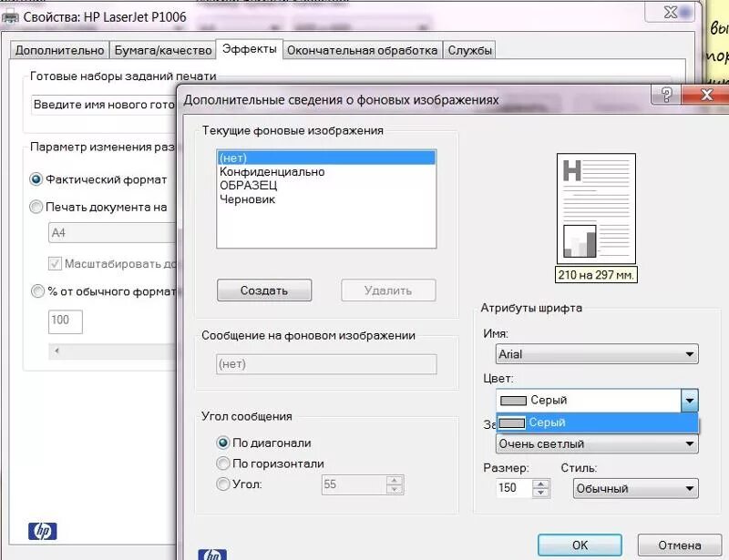Click the scale slider left arrow
The width and height of the screenshot is (729, 560).
pyautogui.click(x=56, y=351)
